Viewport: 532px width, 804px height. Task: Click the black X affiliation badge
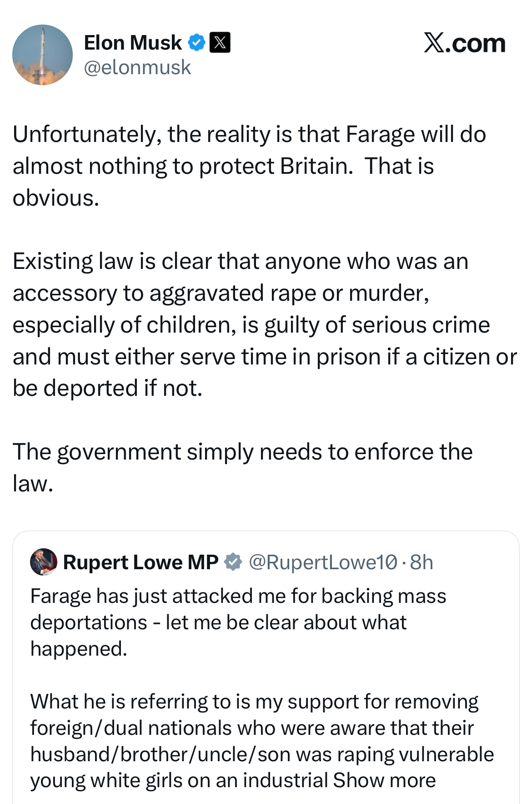tap(220, 43)
